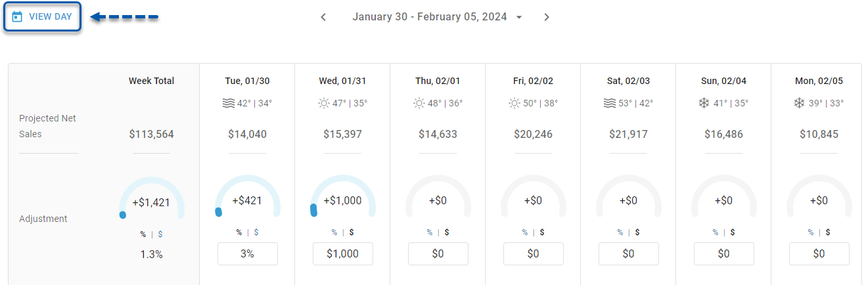Click the fog weather icon for Tuesday 01/30
The image size is (868, 285).
(228, 103)
